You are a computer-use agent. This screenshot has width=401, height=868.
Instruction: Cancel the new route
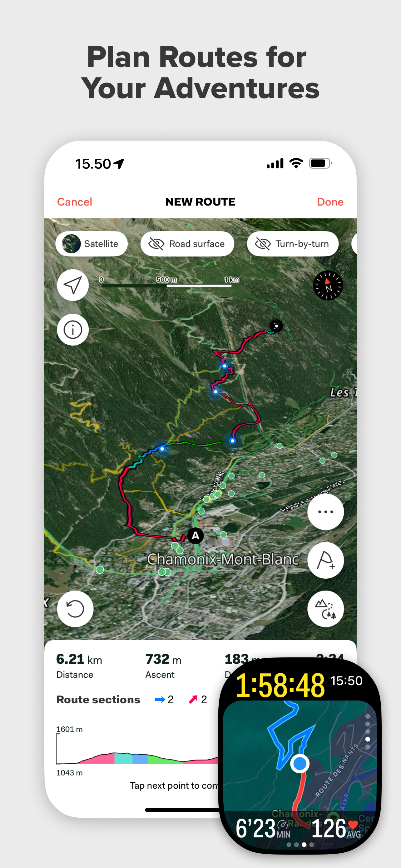[74, 202]
